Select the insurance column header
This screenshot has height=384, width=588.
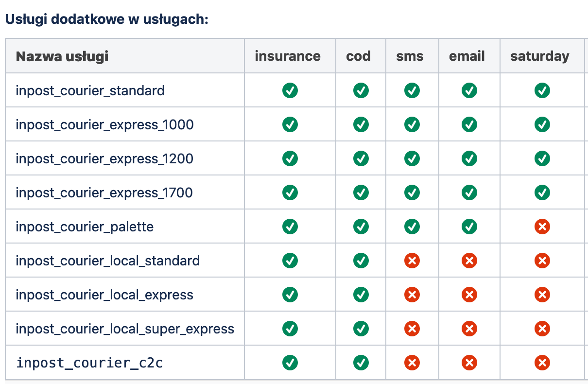[288, 56]
